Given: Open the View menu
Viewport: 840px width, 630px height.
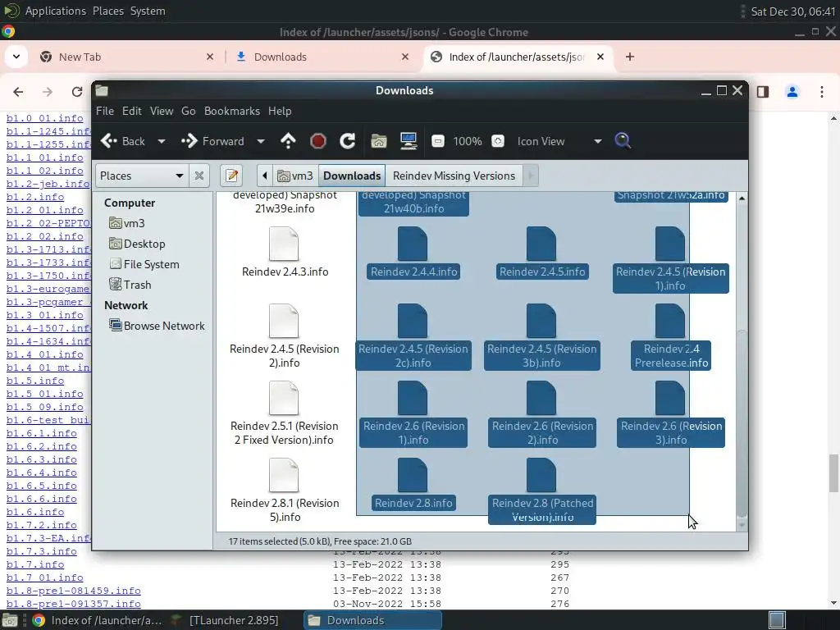Looking at the screenshot, I should pos(162,111).
